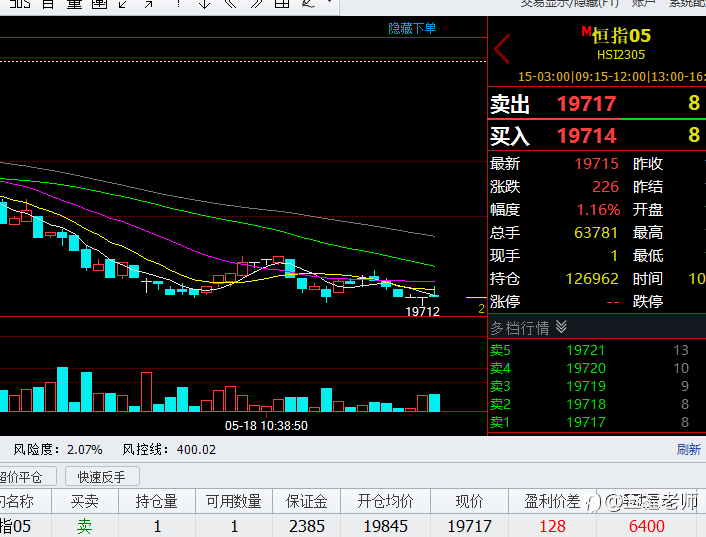706x537 pixels.
Task: Click the 可用数量 column header
Action: point(234,501)
